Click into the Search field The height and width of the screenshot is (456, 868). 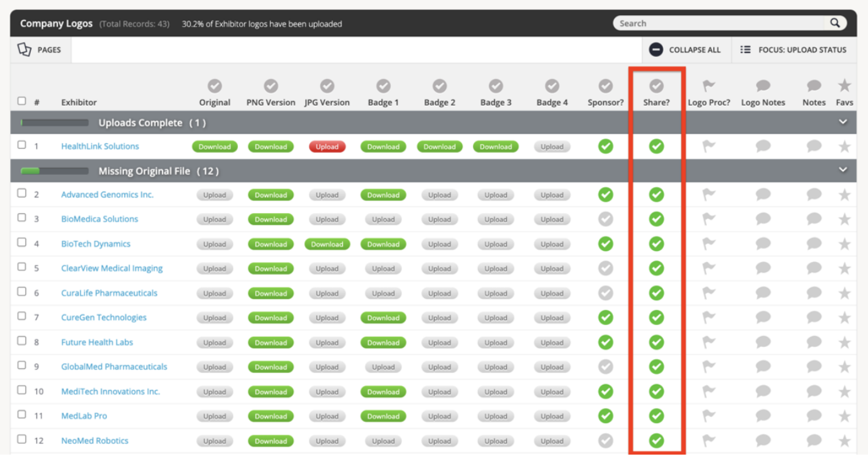(720, 23)
